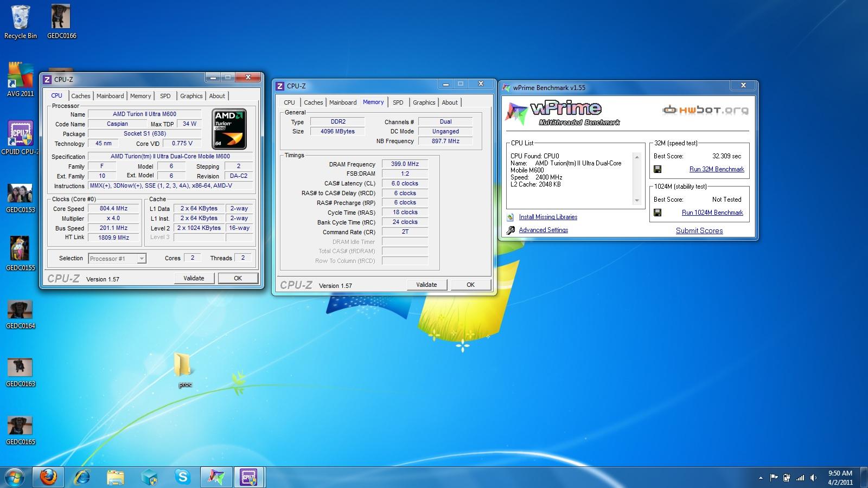Launch AVG 2011 desktop shortcut
Screen dimensions: 868x488
click(x=20, y=80)
